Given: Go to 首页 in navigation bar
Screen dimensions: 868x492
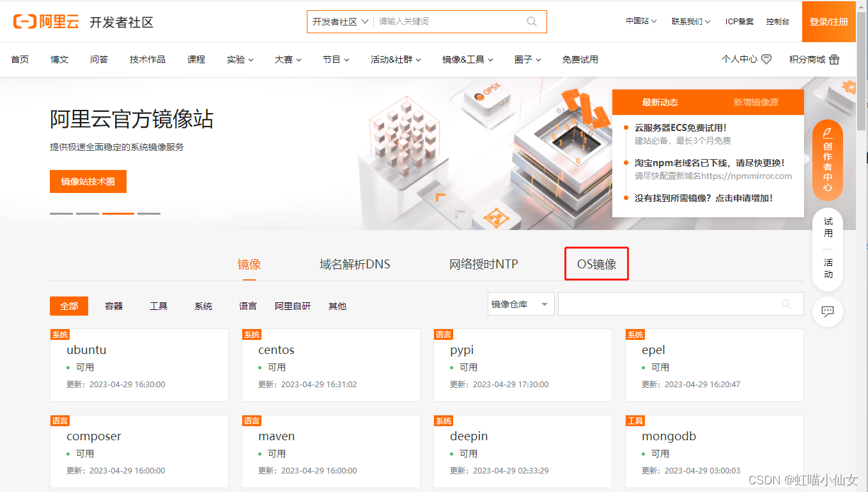Looking at the screenshot, I should click(20, 59).
